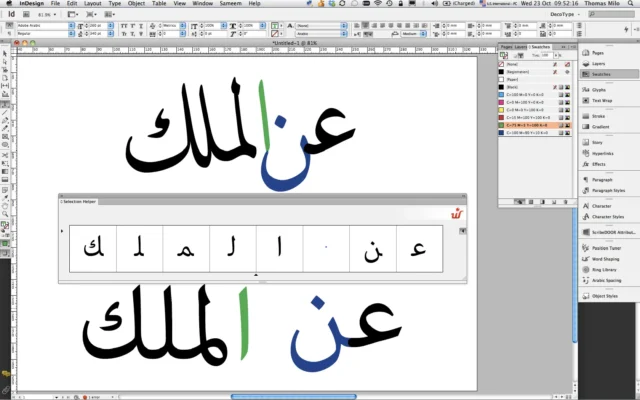
Task: Open the DecoType workspace dropdown
Action: (565, 14)
